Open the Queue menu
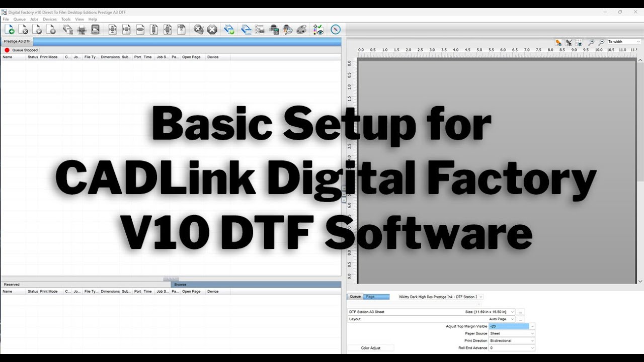The image size is (644, 362). pyautogui.click(x=19, y=19)
